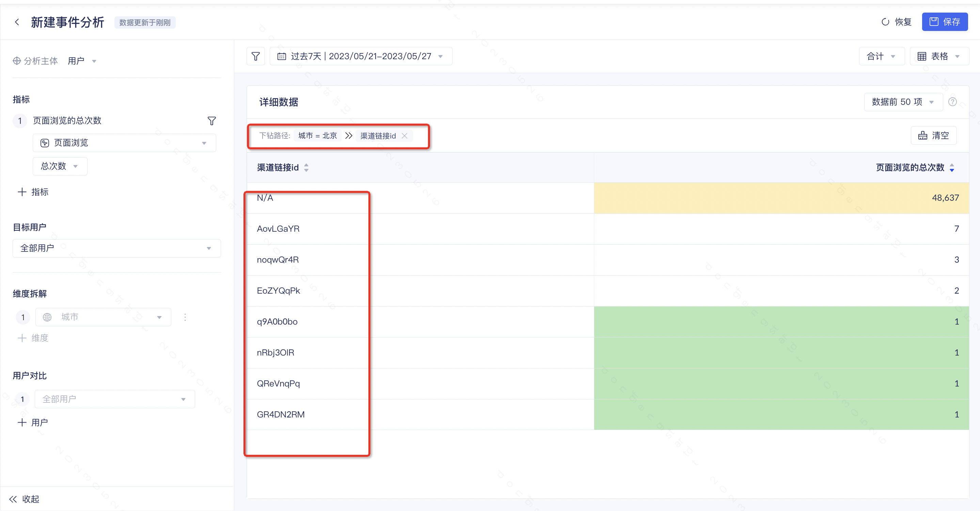The image size is (980, 511).
Task: Open 全部用户 dropdown under 用户对比
Action: pos(114,399)
